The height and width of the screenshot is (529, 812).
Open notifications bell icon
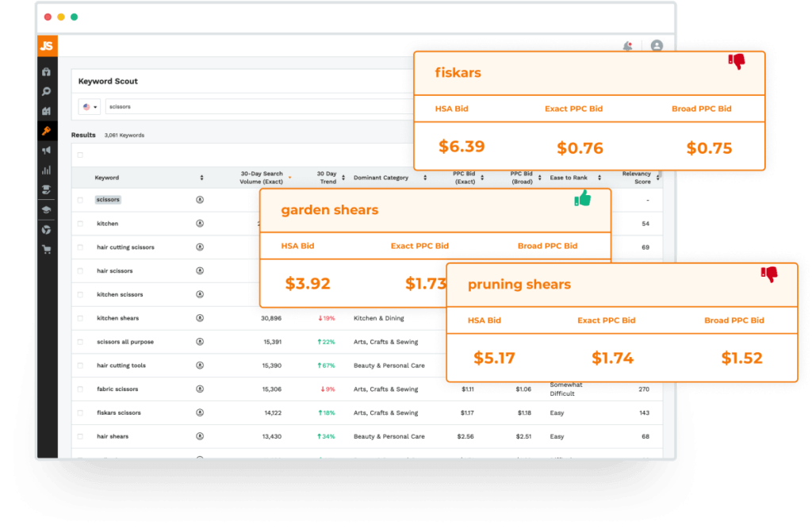click(x=628, y=46)
